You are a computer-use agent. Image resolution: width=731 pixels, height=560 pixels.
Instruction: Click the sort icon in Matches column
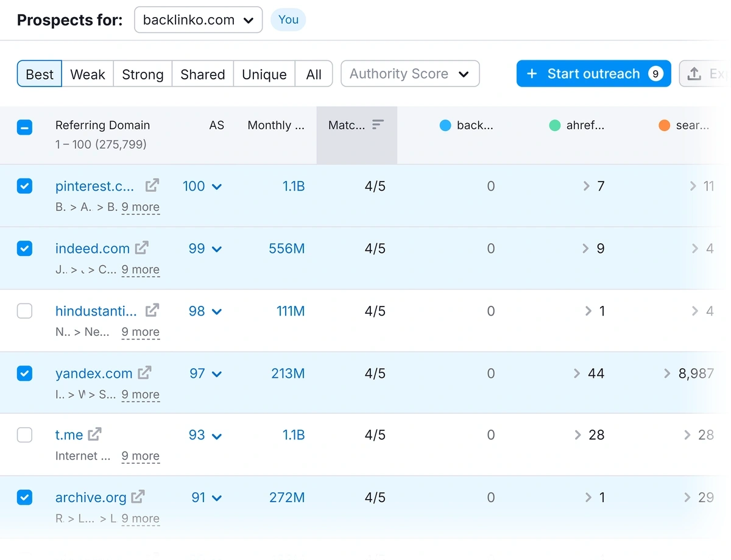[x=378, y=124]
